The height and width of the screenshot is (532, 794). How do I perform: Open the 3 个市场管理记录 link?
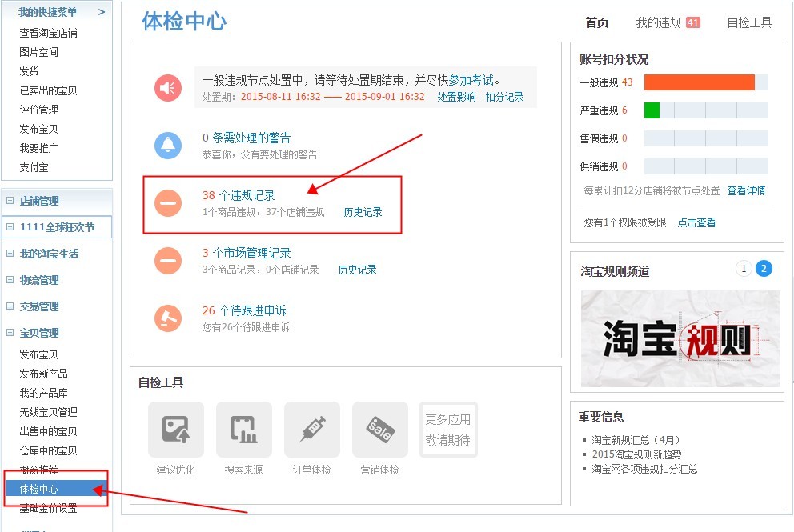pos(247,253)
